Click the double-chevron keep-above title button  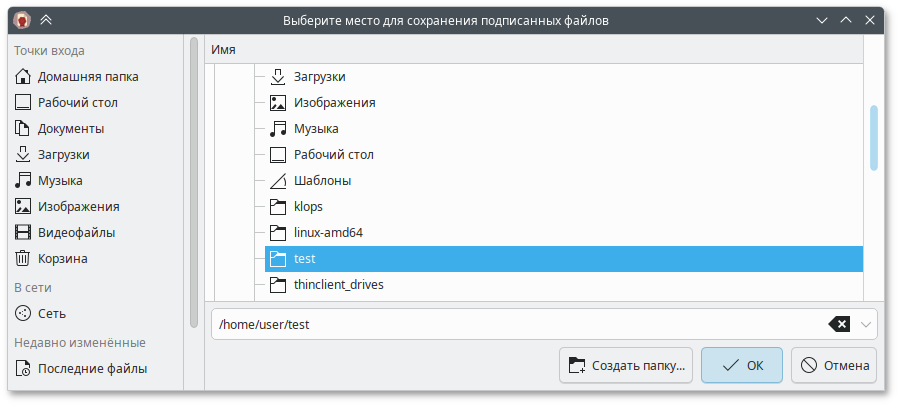pyautogui.click(x=46, y=21)
